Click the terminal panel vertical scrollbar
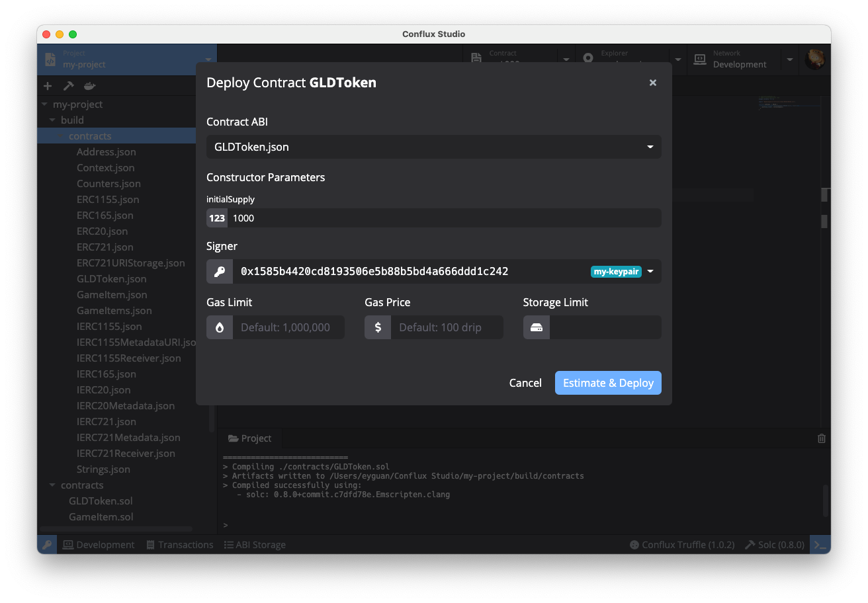Image resolution: width=868 pixels, height=603 pixels. tap(825, 501)
